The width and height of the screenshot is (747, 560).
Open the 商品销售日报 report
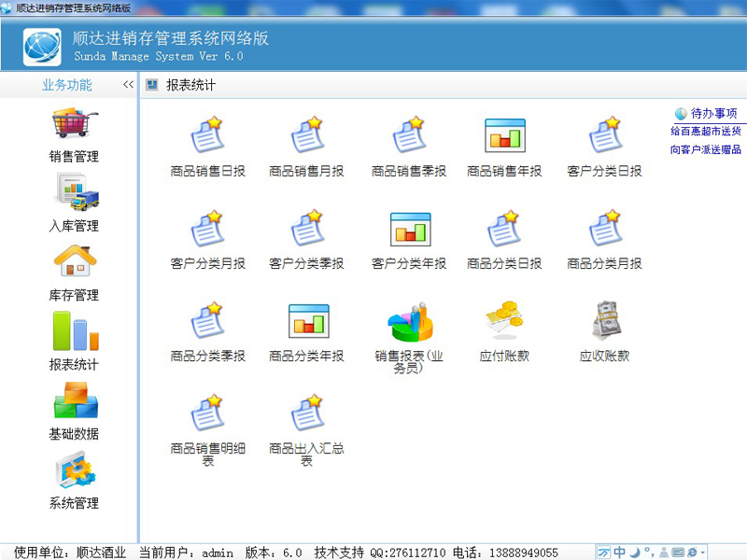click(x=207, y=136)
